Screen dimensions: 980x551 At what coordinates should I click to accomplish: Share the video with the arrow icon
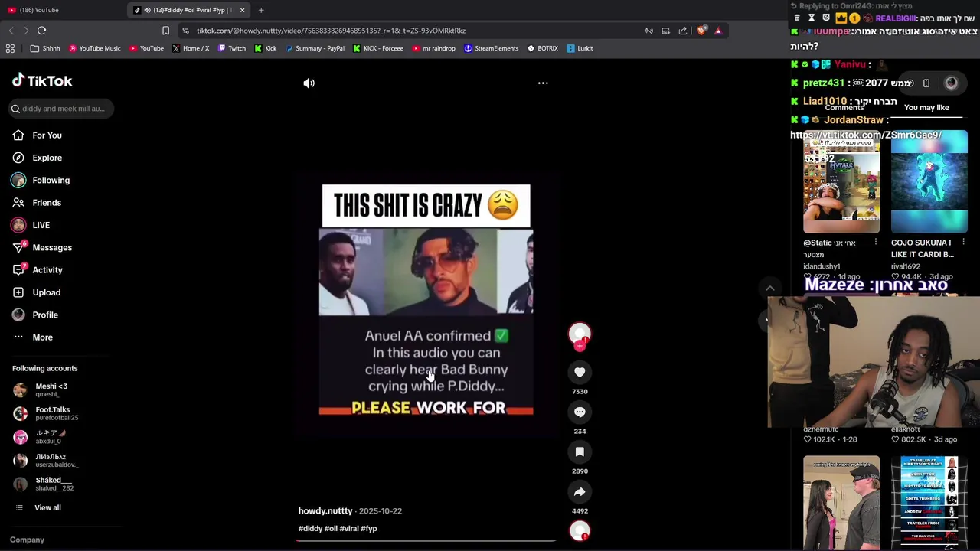pos(580,491)
